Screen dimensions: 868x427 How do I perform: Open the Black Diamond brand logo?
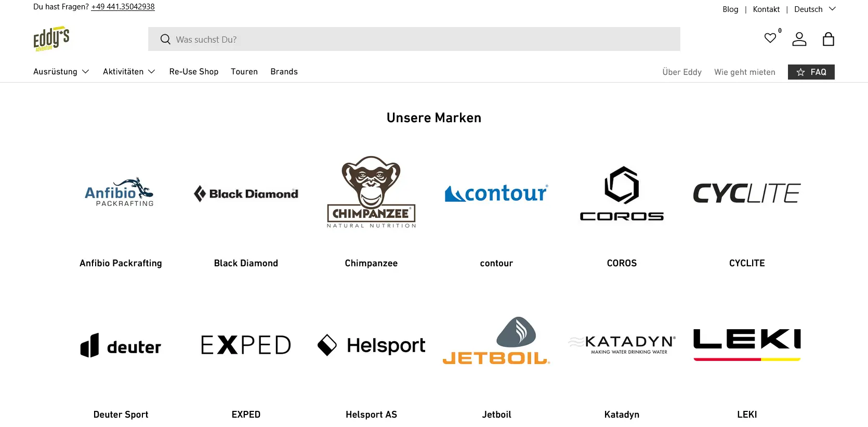coord(246,193)
